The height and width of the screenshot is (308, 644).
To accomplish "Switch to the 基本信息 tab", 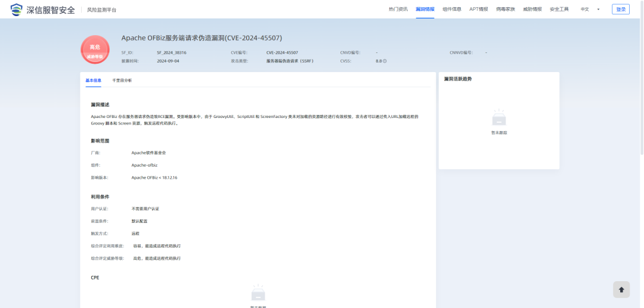I will [93, 80].
